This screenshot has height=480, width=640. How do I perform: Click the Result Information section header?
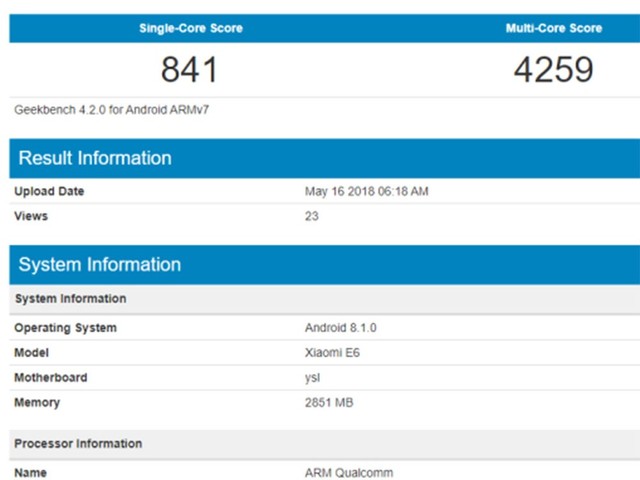(x=95, y=158)
